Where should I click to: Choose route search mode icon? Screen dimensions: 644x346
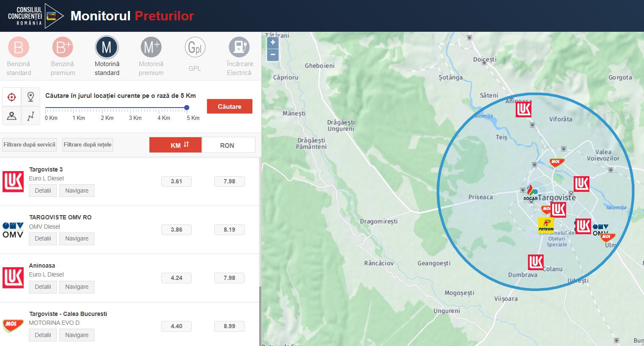30,116
